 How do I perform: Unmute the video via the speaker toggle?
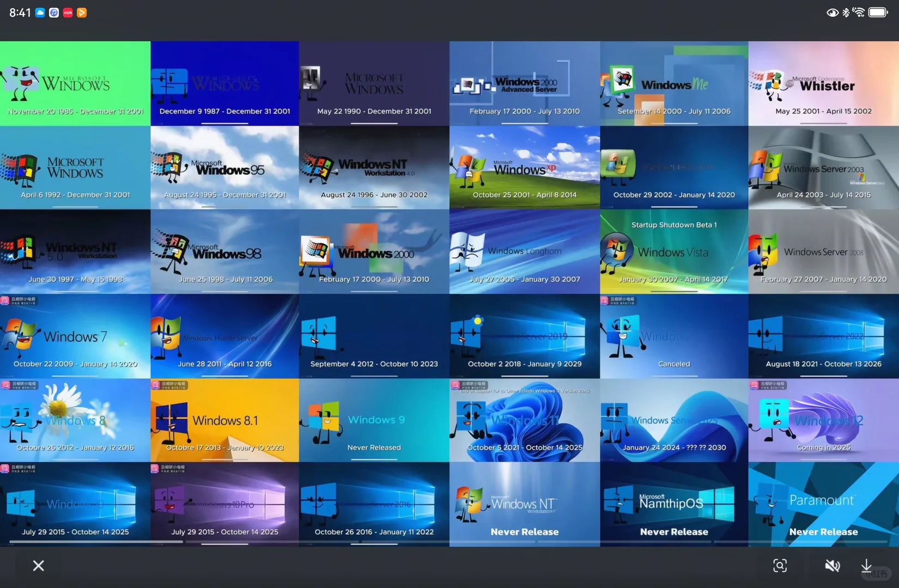(x=833, y=566)
